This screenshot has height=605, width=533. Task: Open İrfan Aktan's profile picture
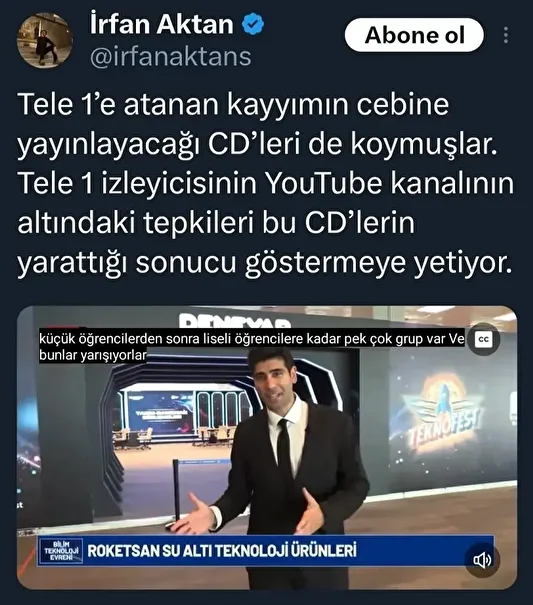click(45, 40)
